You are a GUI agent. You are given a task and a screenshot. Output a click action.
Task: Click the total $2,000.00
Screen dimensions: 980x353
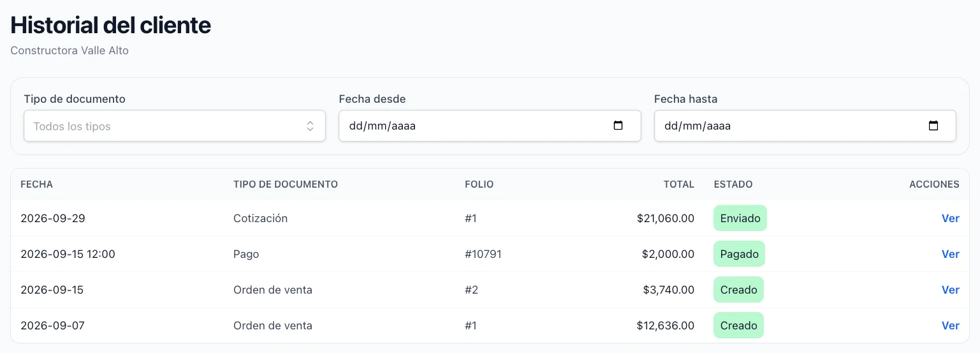pos(668,254)
